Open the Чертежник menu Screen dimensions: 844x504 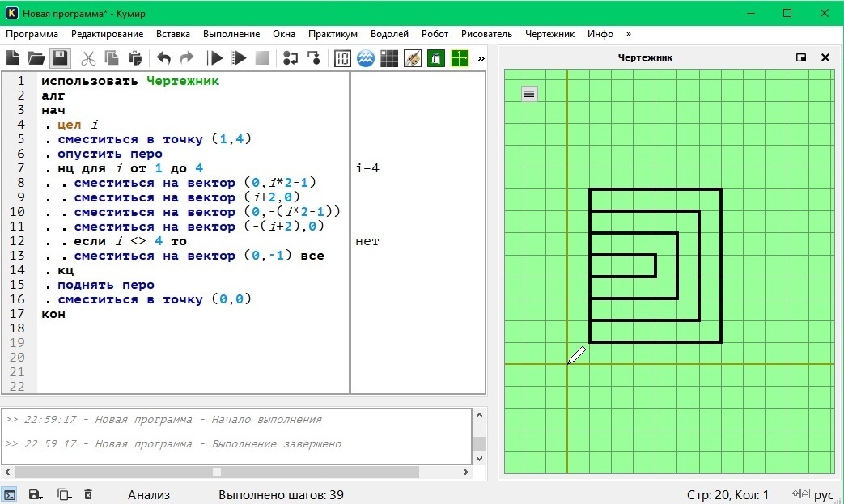click(x=549, y=34)
